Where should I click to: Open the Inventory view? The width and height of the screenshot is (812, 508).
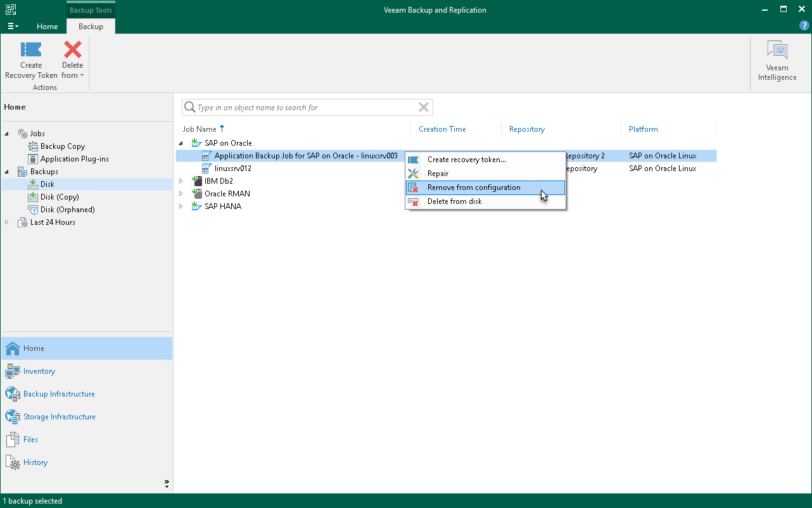[x=86, y=371]
